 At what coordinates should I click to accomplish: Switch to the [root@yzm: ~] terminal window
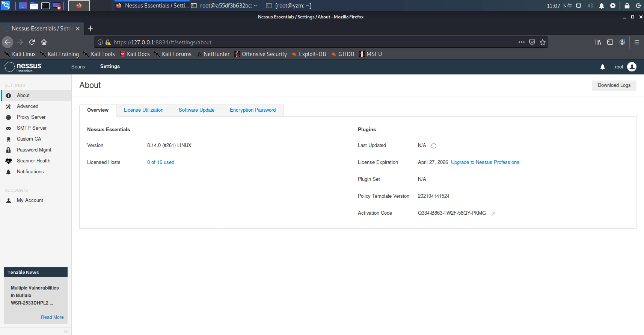click(x=289, y=6)
